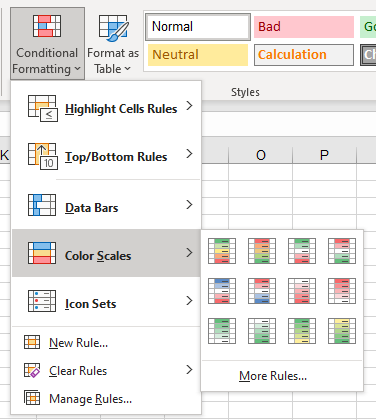This screenshot has width=376, height=420.
Task: Apply the Calculation cell style
Action: [x=304, y=55]
